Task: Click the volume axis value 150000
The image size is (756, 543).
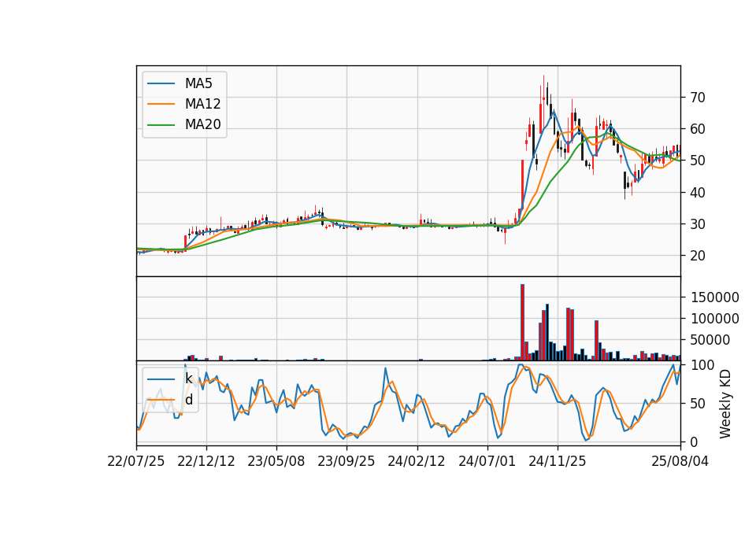Action: (714, 297)
